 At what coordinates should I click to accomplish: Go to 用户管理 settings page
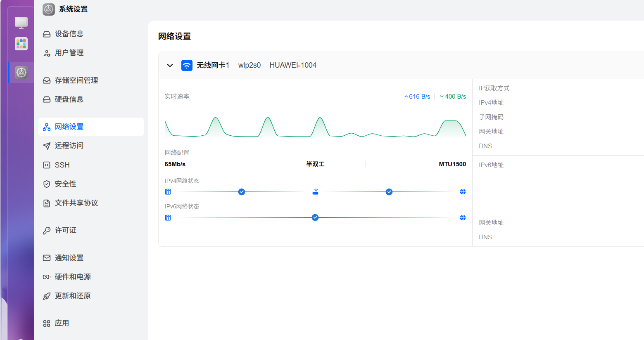click(x=69, y=53)
